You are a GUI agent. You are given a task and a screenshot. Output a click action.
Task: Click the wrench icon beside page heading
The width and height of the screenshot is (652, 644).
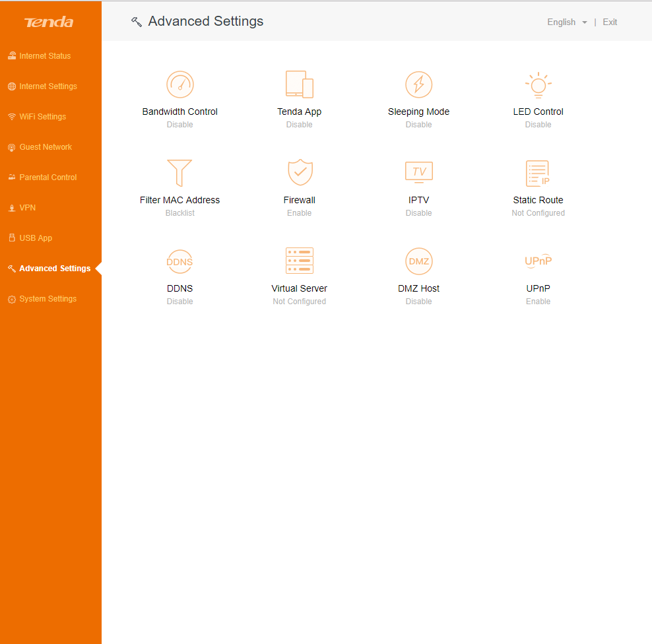click(137, 22)
